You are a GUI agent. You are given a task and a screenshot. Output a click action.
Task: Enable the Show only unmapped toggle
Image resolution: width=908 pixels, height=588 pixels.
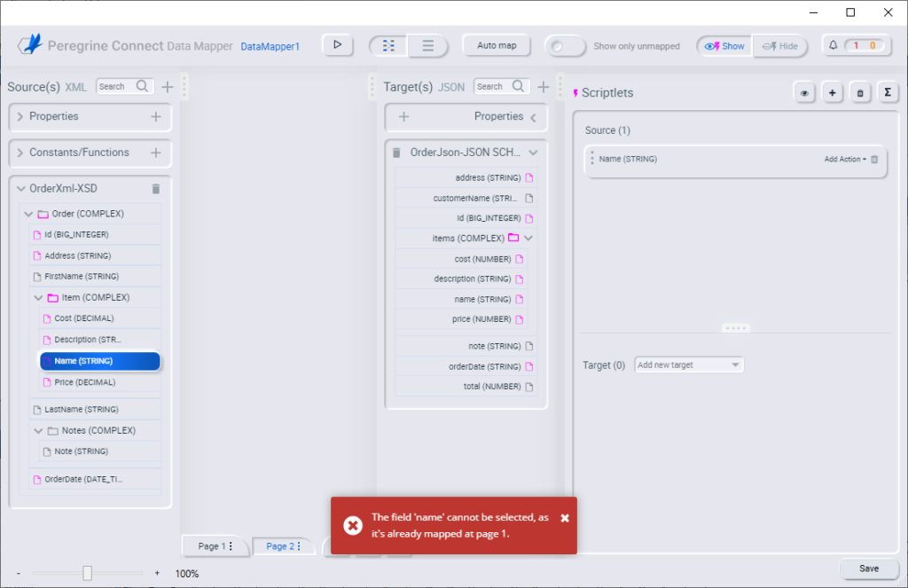pos(566,44)
